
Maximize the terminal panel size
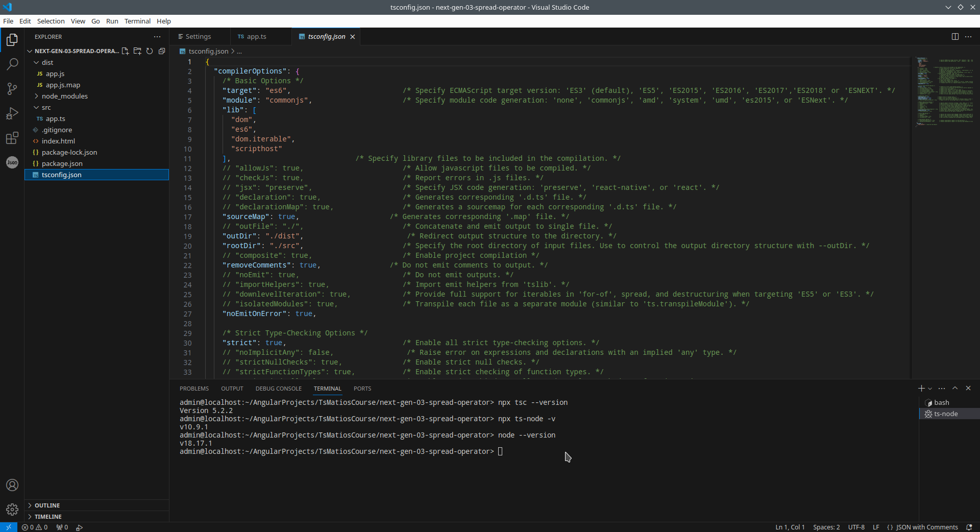pos(955,389)
